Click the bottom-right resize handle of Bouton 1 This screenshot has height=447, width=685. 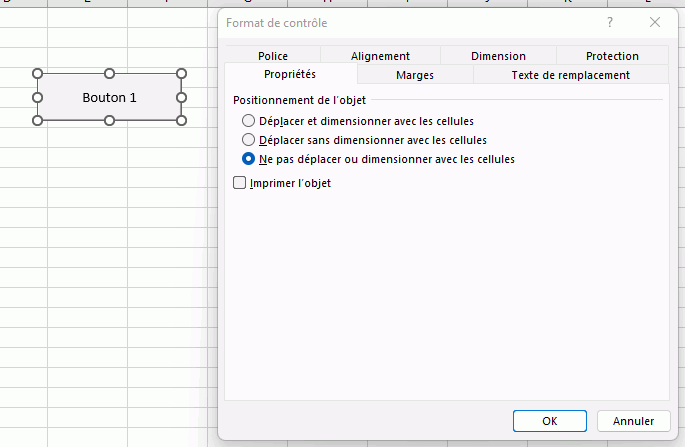[x=182, y=121]
